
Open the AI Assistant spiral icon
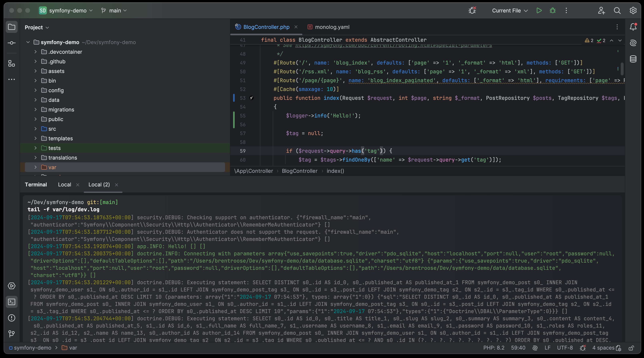click(x=633, y=43)
